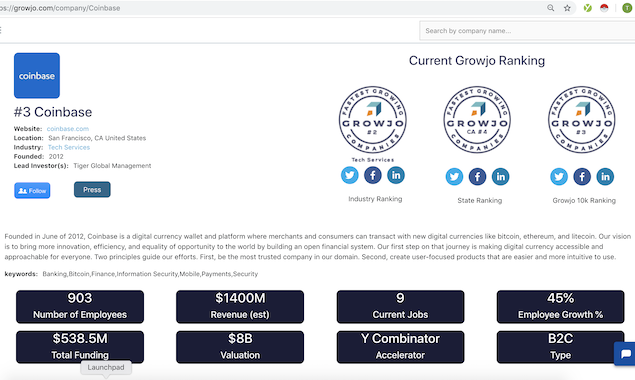The image size is (635, 380).
Task: Click the Launchpad dock tooltip label
Action: 106,367
